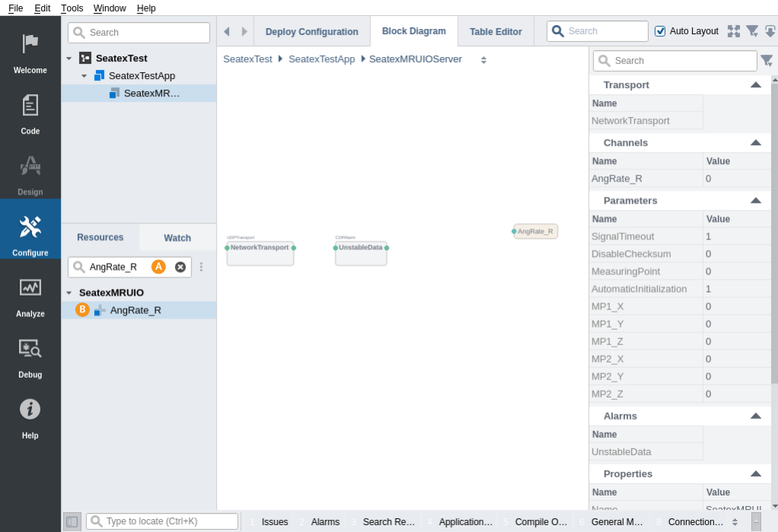Open the Tools menu
778x532 pixels.
[72, 8]
